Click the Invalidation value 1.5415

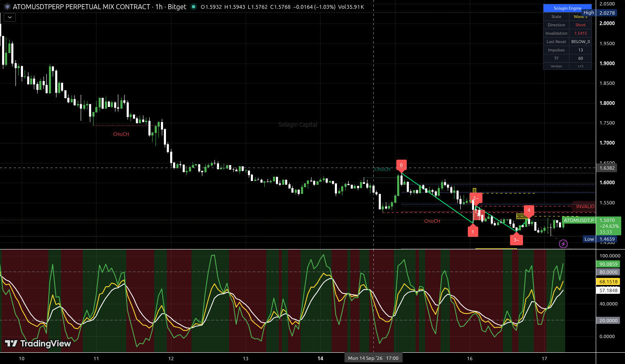point(581,33)
